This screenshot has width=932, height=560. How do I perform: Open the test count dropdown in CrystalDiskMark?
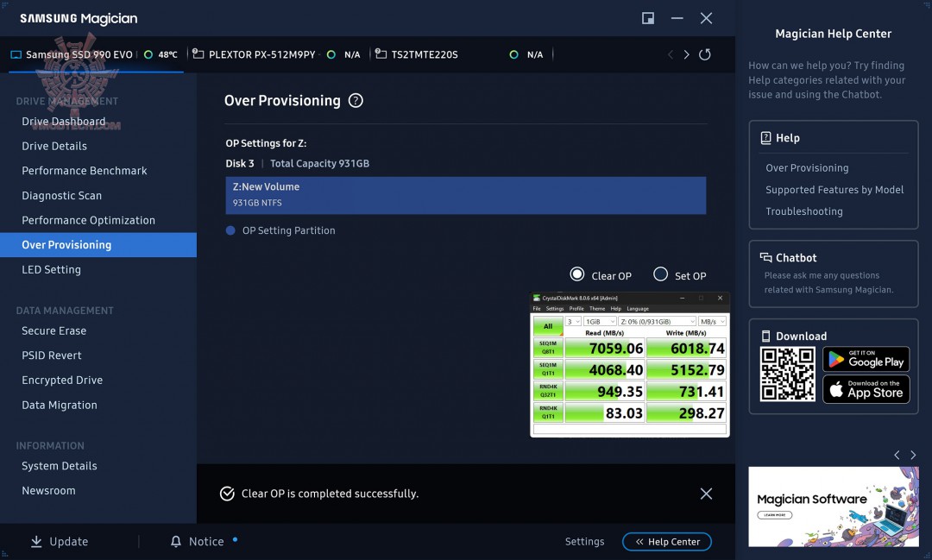click(x=572, y=320)
